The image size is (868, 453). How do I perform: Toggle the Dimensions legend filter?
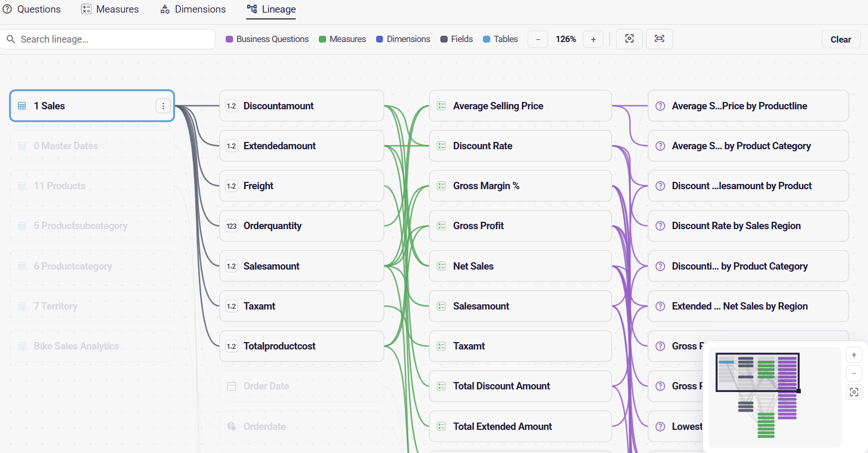coord(403,39)
